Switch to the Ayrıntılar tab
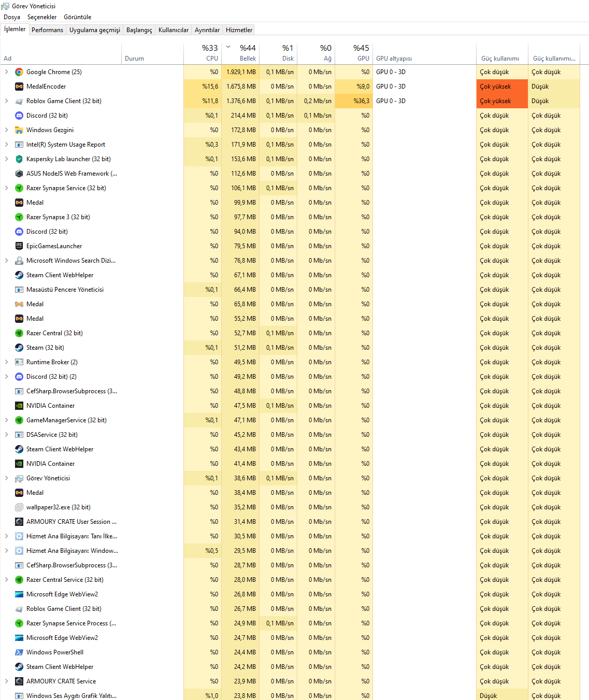Image resolution: width=589 pixels, height=700 pixels. 207,30
